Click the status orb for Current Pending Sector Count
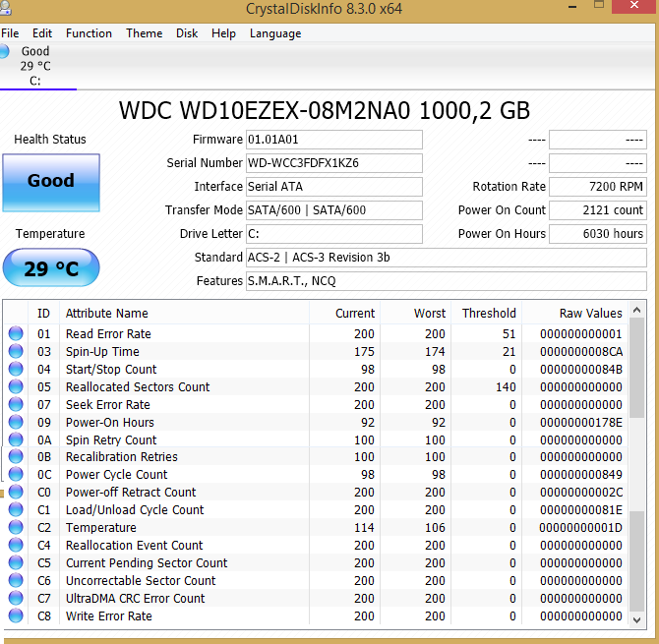This screenshot has width=659, height=644. (16, 562)
